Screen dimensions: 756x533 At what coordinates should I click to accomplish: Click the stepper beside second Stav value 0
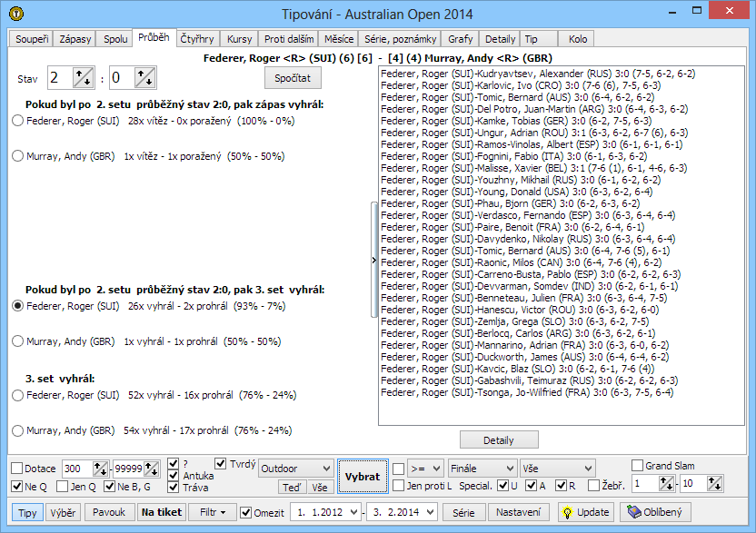coord(144,77)
